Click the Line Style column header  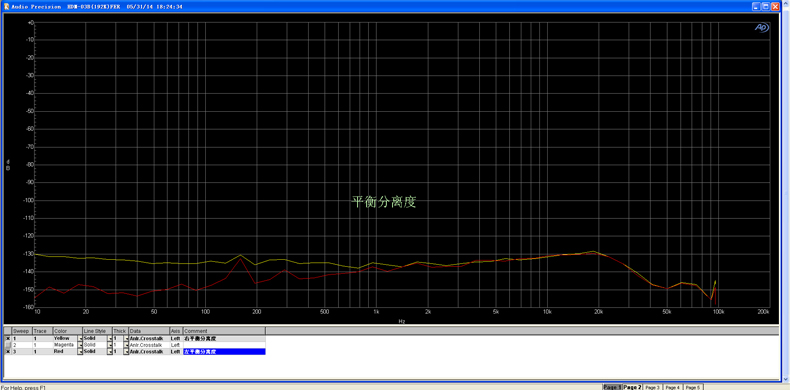tap(97, 331)
